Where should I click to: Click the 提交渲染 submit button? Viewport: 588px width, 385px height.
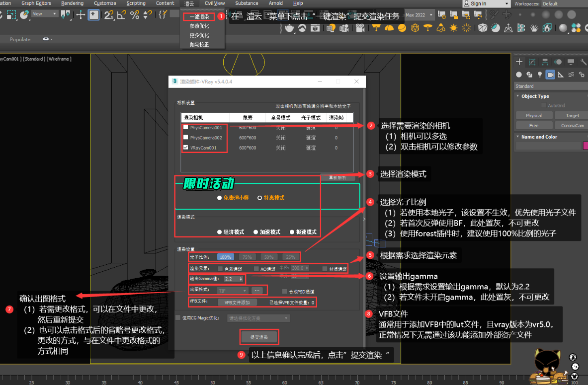click(x=259, y=337)
